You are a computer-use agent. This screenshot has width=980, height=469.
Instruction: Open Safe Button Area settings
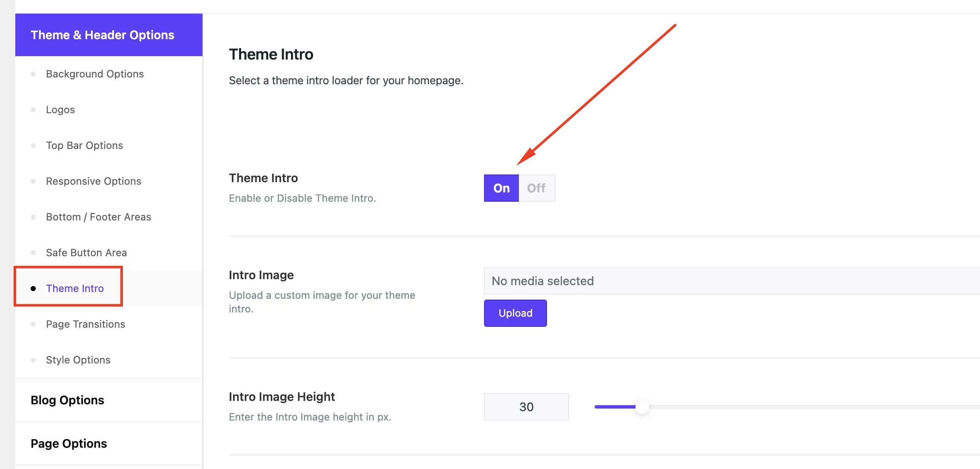[86, 253]
